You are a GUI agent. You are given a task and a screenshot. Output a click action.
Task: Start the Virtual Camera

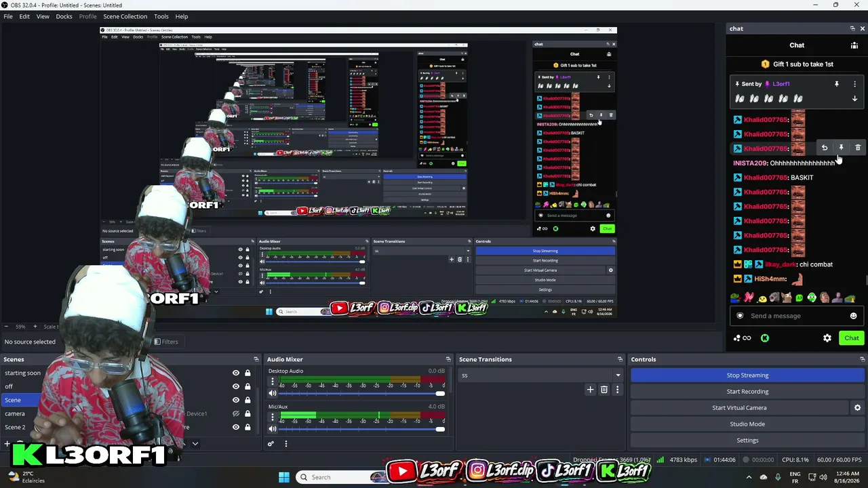(739, 408)
